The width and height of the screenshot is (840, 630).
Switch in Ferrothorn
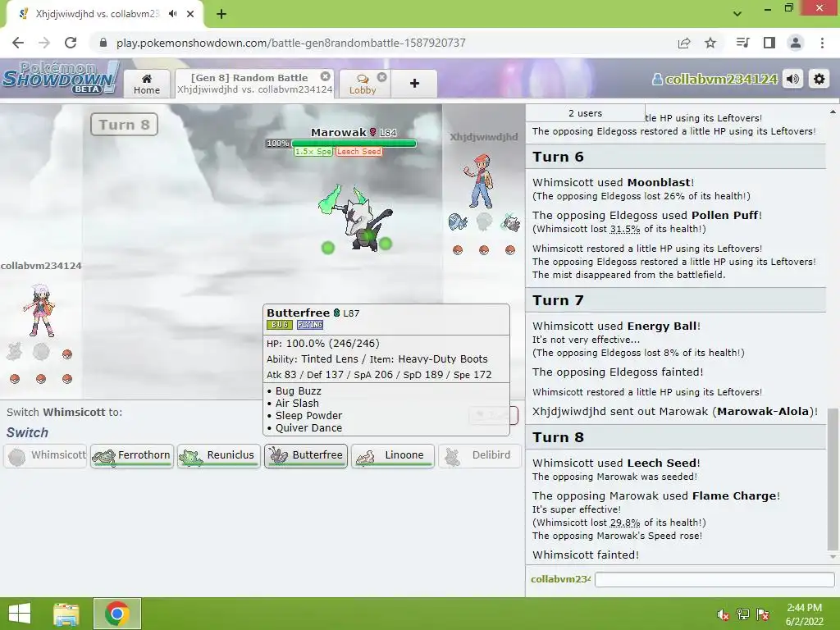(x=132, y=456)
